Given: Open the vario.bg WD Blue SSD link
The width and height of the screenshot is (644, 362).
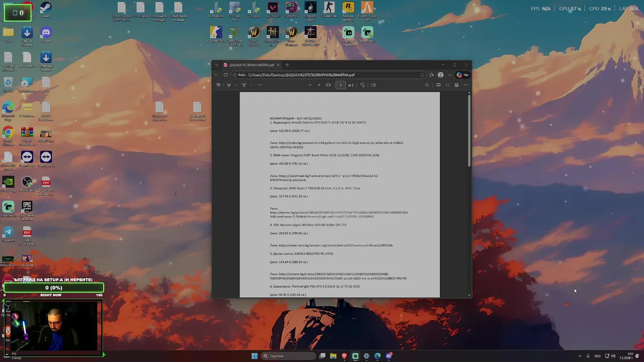Looking at the screenshot, I should pos(336,245).
